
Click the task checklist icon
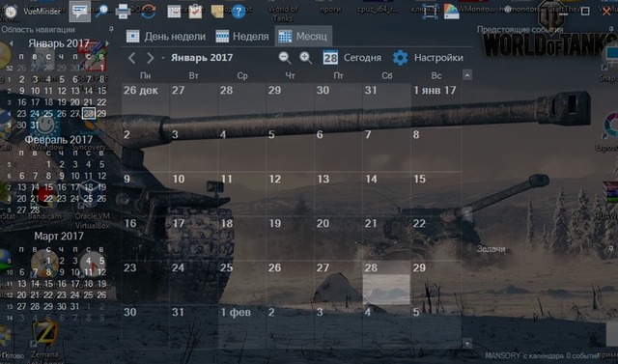(x=195, y=12)
